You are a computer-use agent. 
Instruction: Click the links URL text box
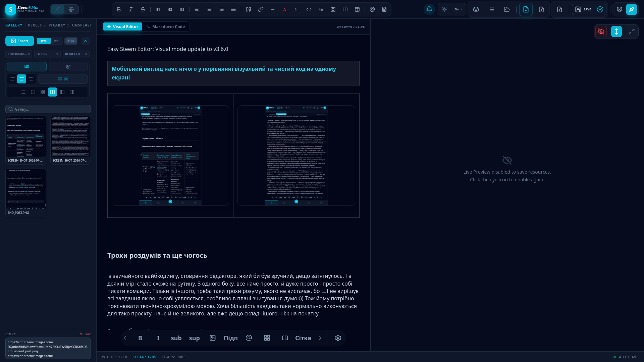(48, 349)
